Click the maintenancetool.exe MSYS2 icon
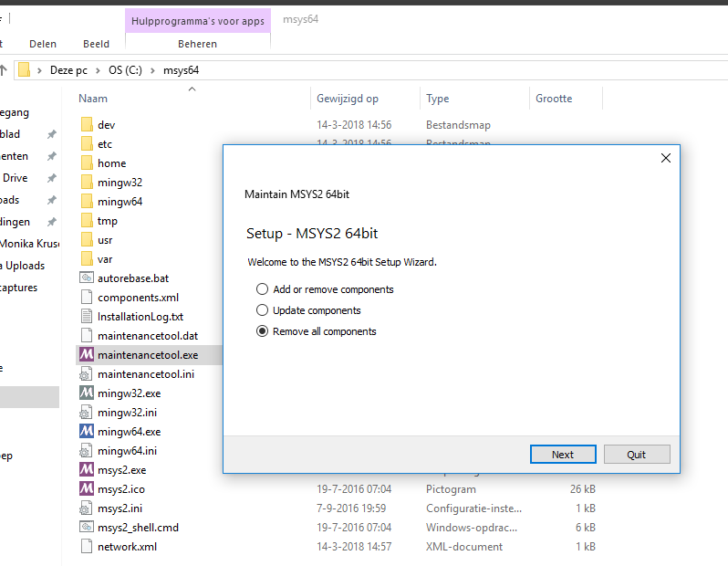This screenshot has height=566, width=728. (x=87, y=354)
